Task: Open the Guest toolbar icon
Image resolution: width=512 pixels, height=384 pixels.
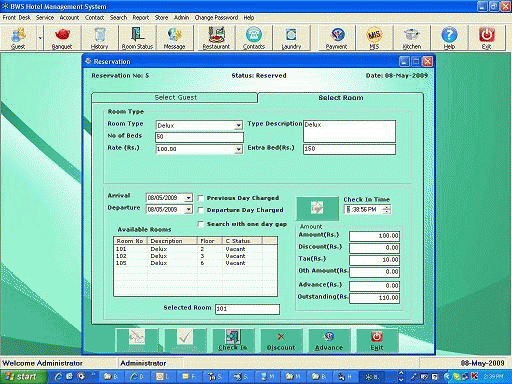Action: (18, 38)
